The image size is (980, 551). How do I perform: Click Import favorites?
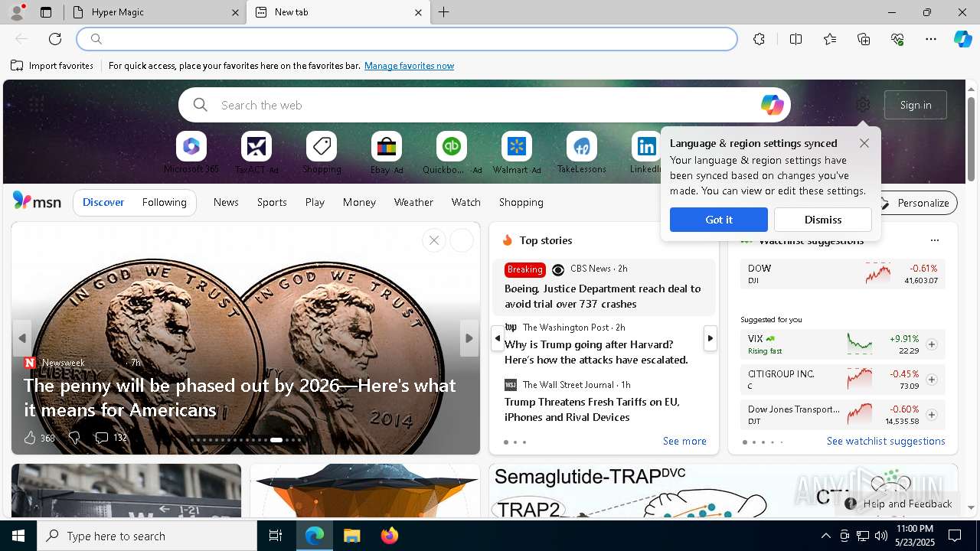(52, 66)
